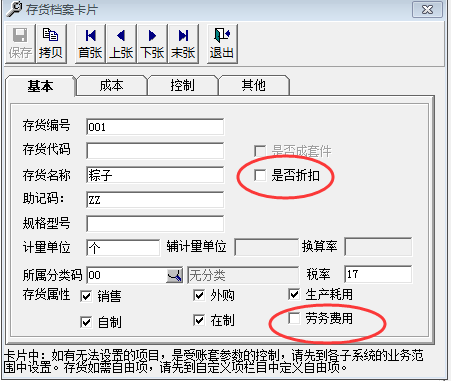Uncheck the 销售 attribute checkbox
The width and height of the screenshot is (451, 381).
(86, 296)
